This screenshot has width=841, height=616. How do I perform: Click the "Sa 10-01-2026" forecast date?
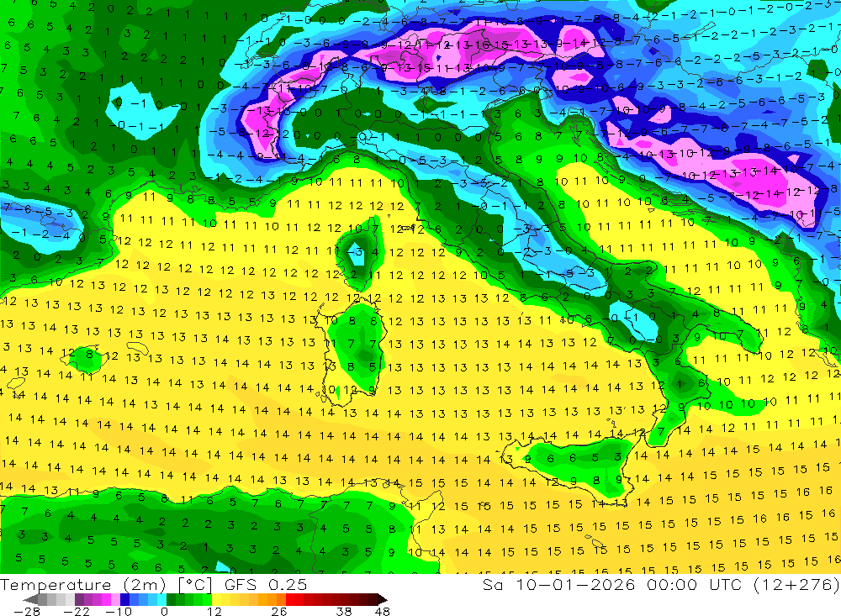[558, 585]
